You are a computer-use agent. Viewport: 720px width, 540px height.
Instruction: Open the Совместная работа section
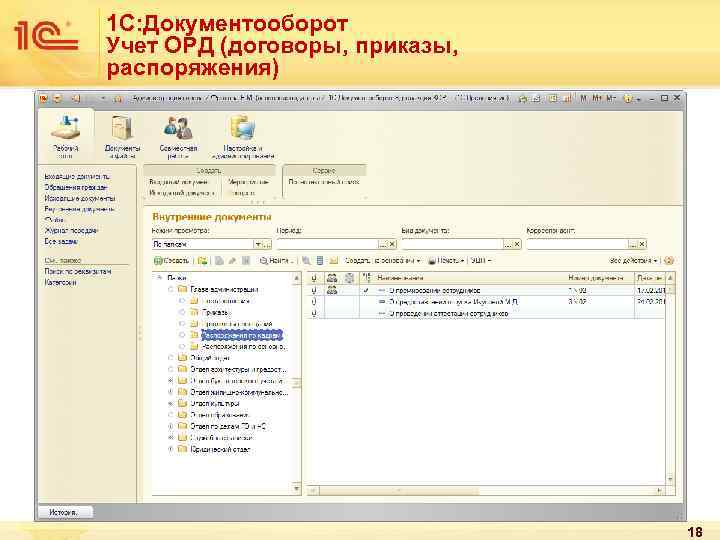click(x=178, y=136)
